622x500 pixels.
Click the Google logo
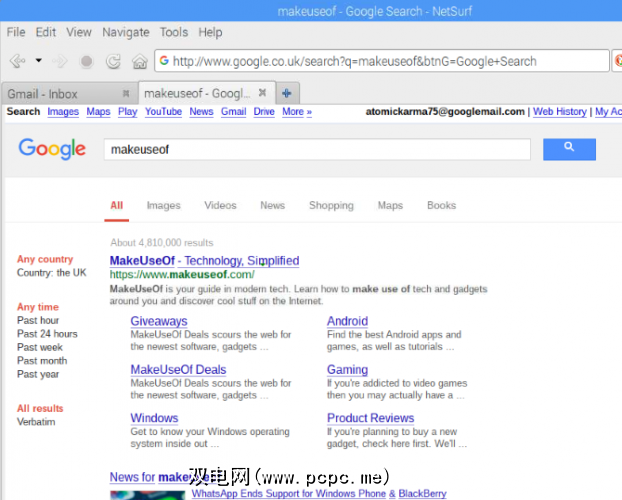pyautogui.click(x=52, y=149)
